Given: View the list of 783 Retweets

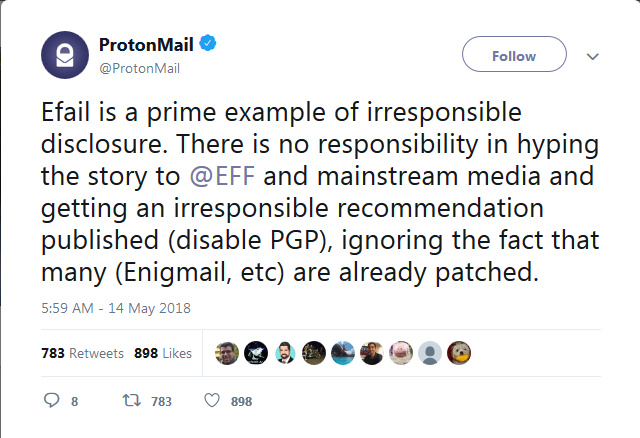Looking at the screenshot, I should [x=82, y=353].
